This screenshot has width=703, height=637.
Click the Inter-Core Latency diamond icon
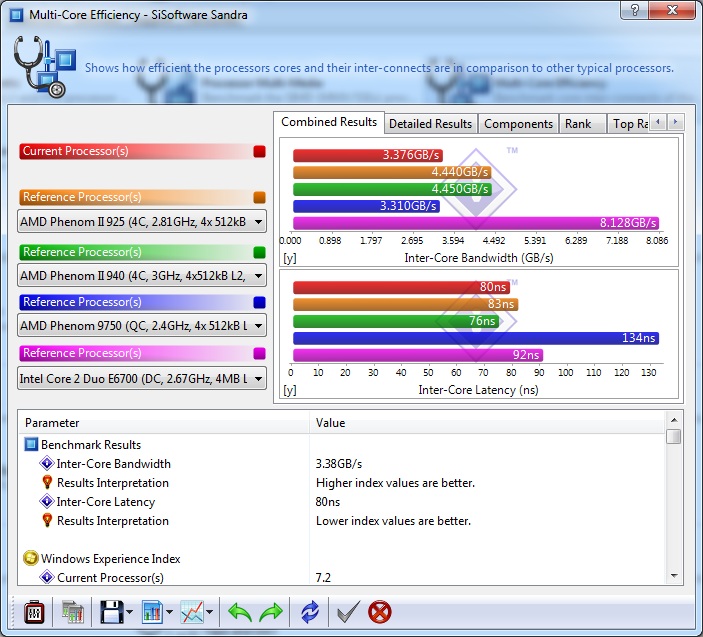point(47,501)
